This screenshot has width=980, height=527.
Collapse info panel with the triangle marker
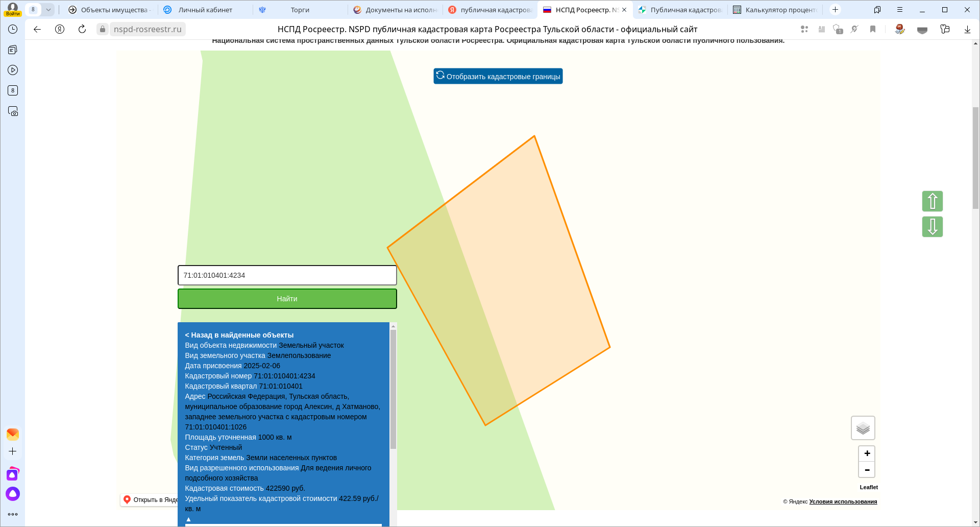click(188, 519)
